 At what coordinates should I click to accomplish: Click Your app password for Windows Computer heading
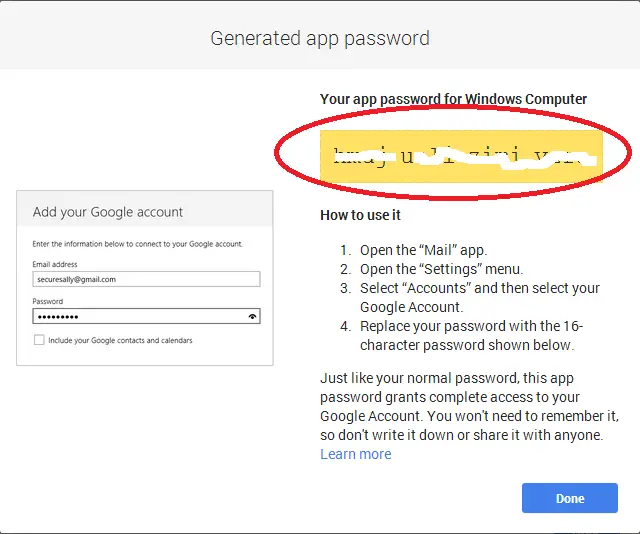[453, 99]
